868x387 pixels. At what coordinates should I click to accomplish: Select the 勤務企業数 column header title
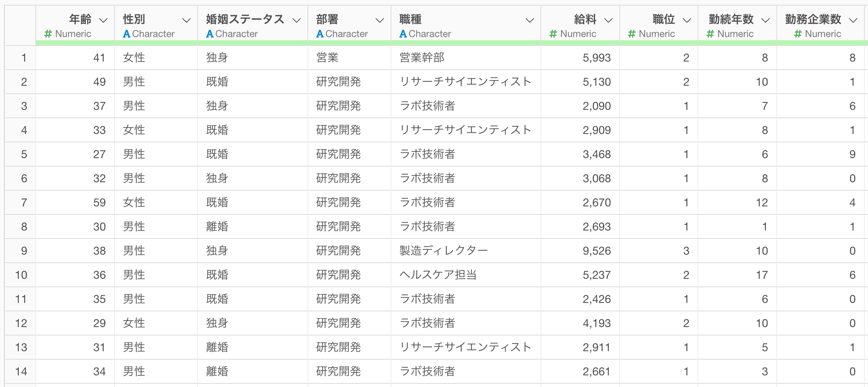click(x=813, y=19)
